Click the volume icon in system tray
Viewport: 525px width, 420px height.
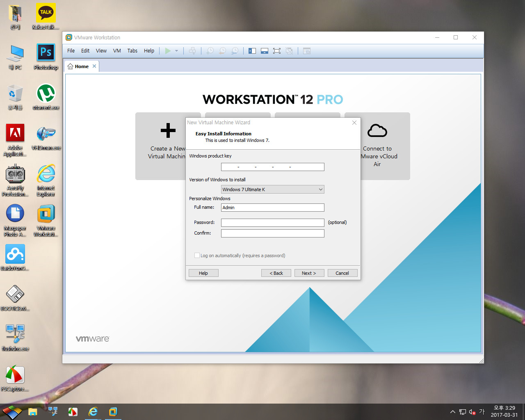pyautogui.click(x=472, y=412)
